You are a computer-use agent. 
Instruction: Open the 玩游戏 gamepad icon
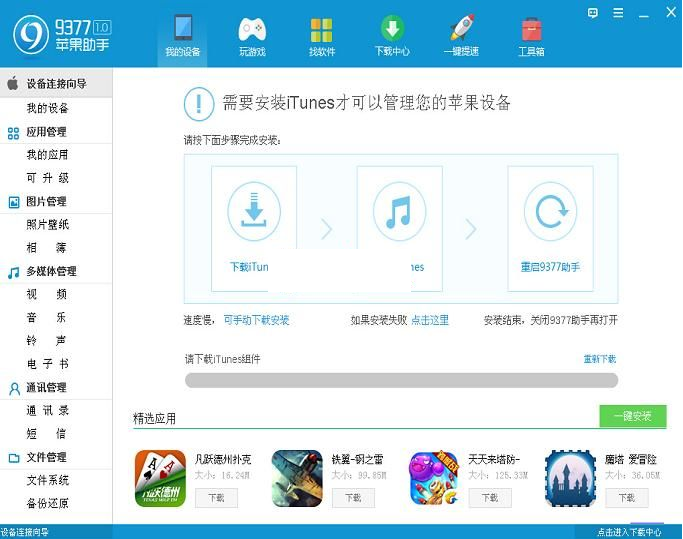point(252,29)
